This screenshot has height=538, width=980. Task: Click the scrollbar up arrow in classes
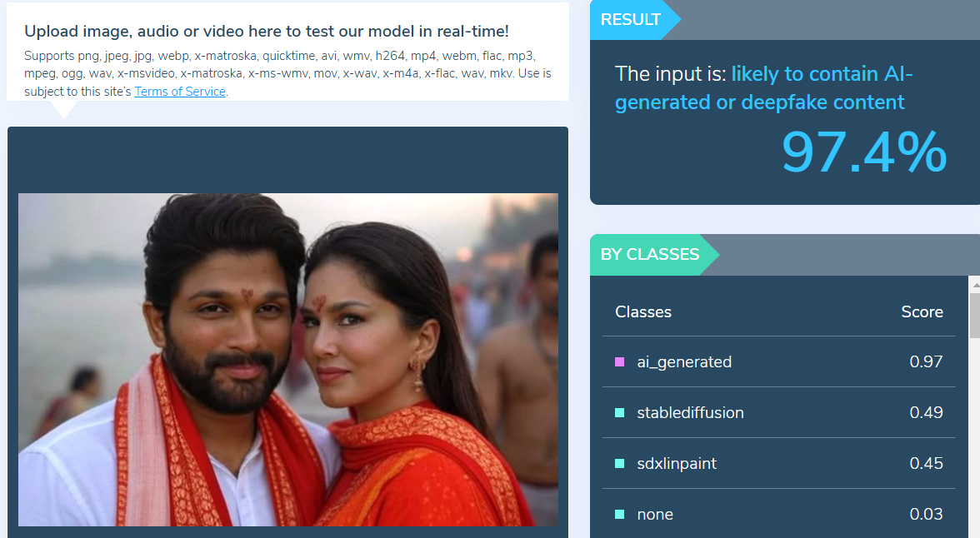[x=975, y=284]
